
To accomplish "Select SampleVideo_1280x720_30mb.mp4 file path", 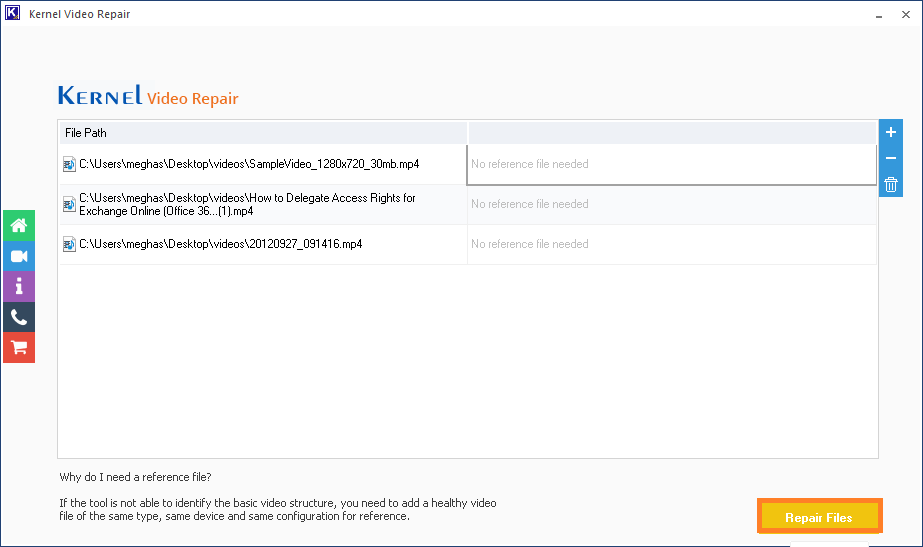I will (x=249, y=164).
